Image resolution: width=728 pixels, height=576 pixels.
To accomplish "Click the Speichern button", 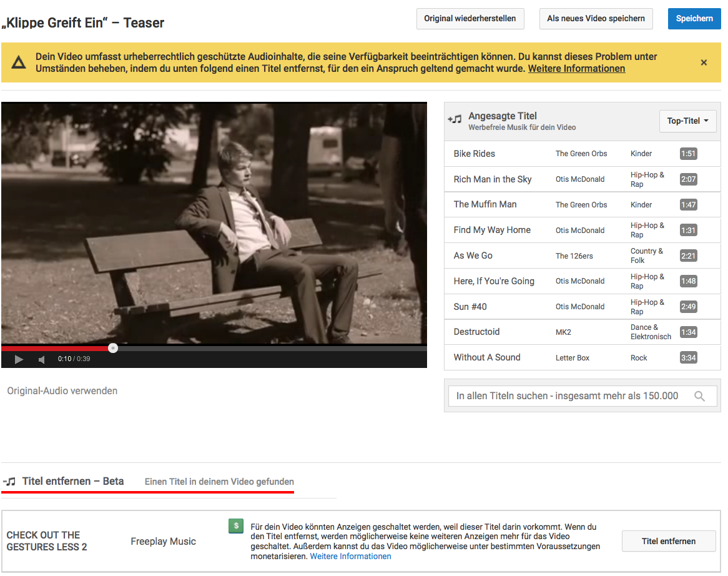I will 694,19.
